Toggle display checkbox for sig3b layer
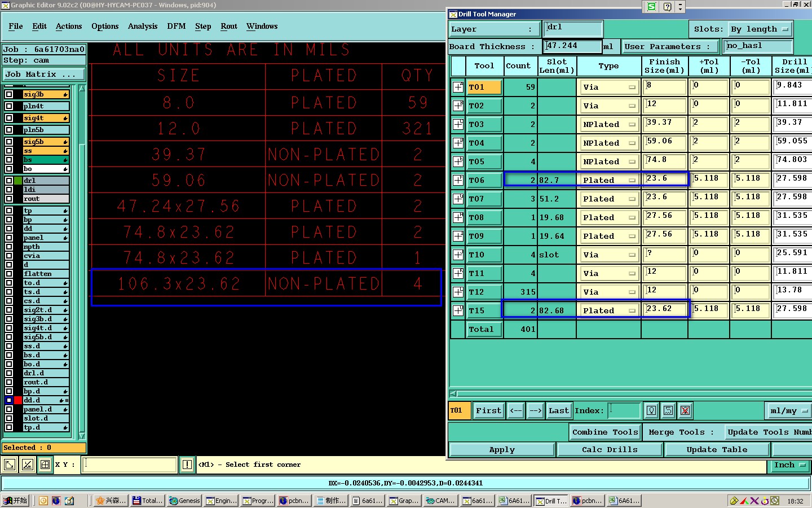The image size is (812, 508). [9, 94]
